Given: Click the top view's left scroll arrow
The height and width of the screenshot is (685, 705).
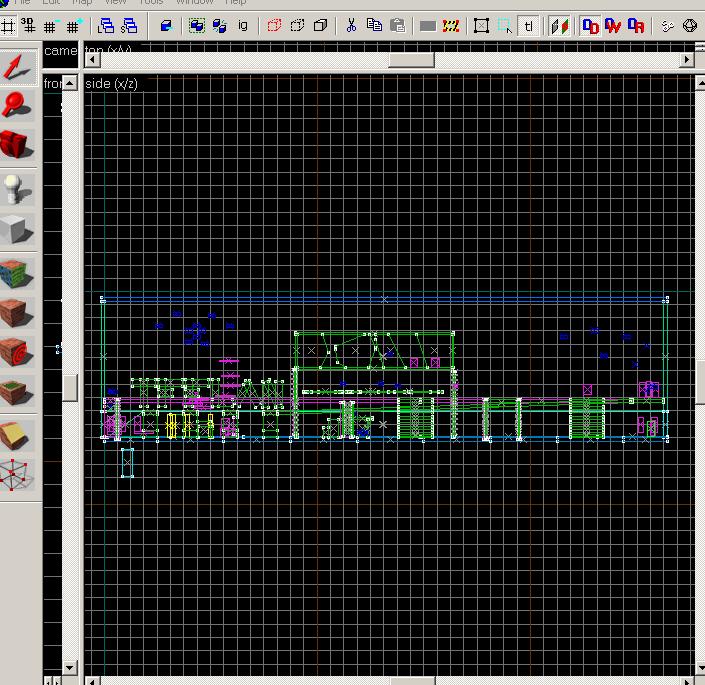Looking at the screenshot, I should pyautogui.click(x=93, y=59).
